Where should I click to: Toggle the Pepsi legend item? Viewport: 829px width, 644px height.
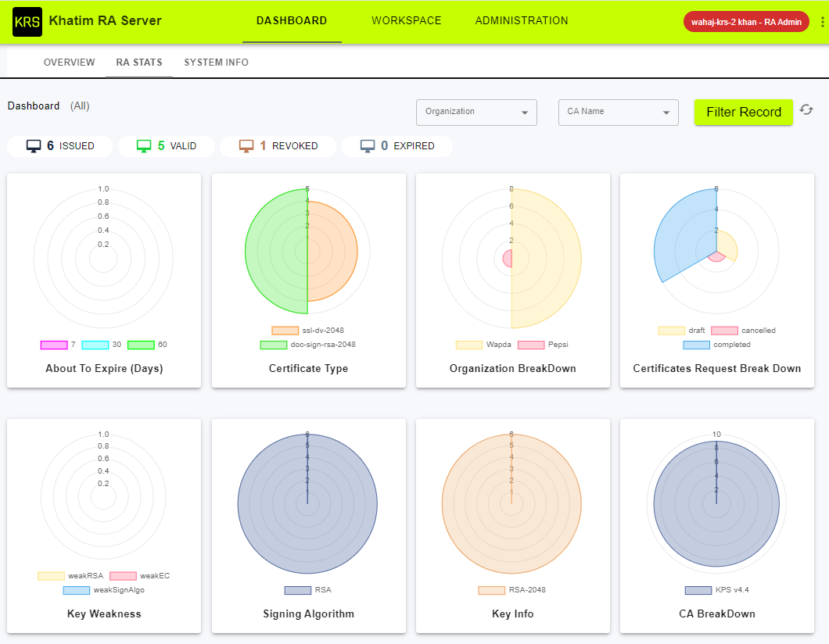click(x=543, y=345)
